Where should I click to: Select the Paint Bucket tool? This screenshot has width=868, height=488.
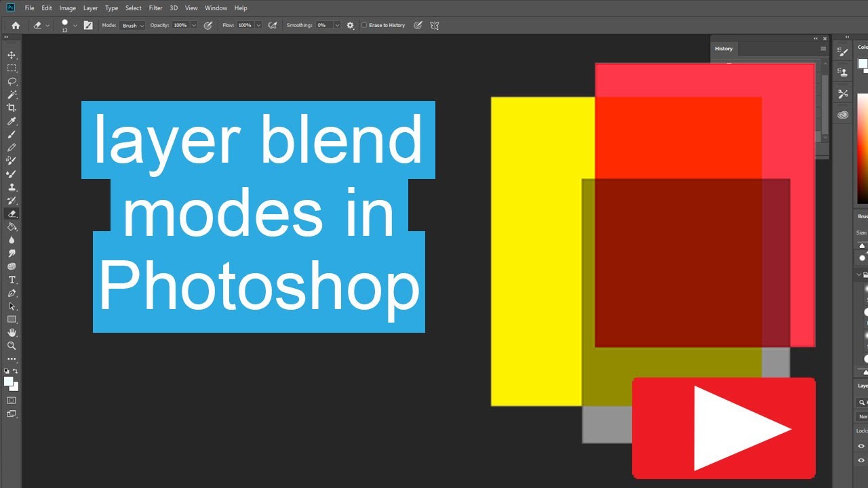point(12,227)
